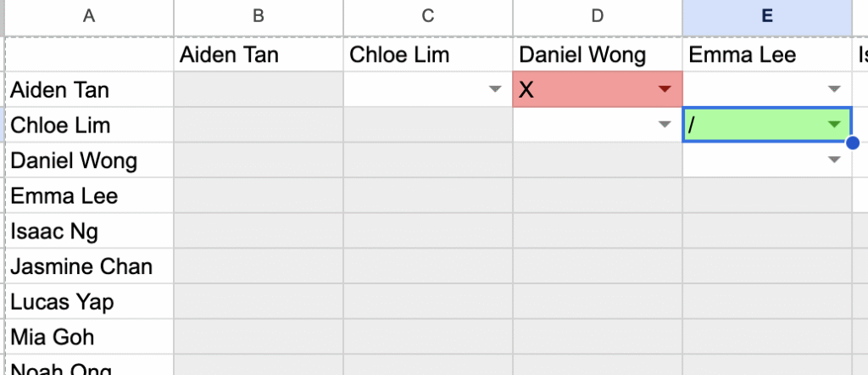Viewport: 868px width, 375px height.
Task: Select column B header
Action: (x=258, y=17)
